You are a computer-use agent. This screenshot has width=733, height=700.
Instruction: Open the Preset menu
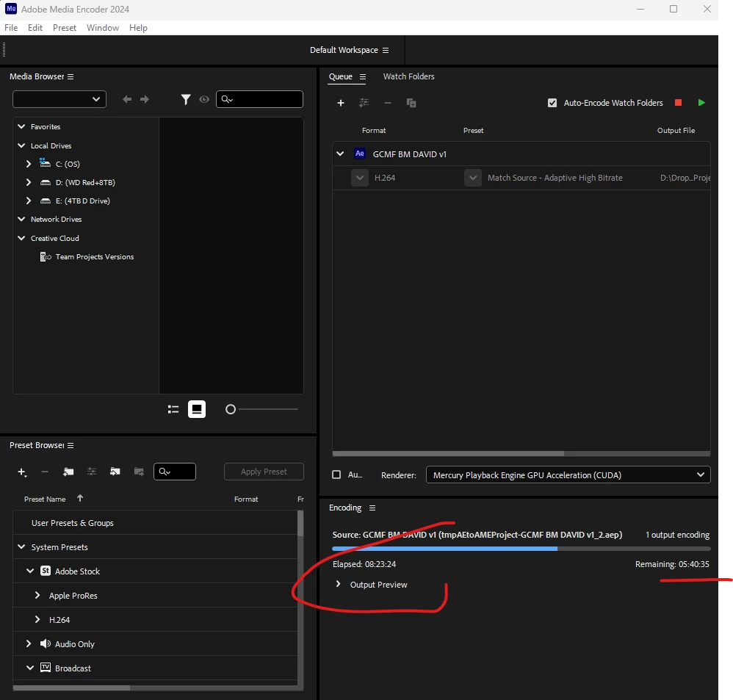click(65, 28)
